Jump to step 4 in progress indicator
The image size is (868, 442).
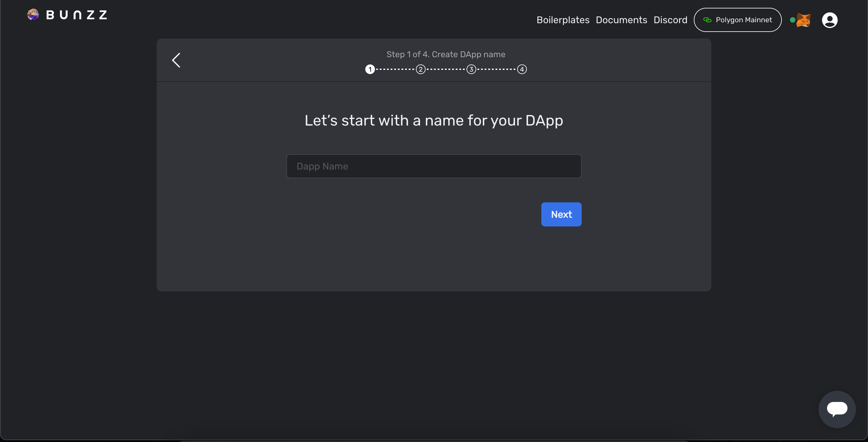click(x=522, y=69)
